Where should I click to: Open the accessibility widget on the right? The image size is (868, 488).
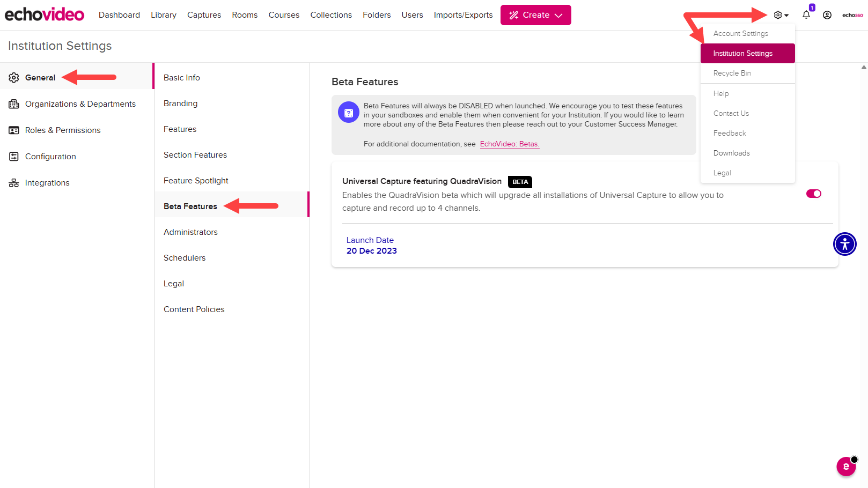pos(844,244)
